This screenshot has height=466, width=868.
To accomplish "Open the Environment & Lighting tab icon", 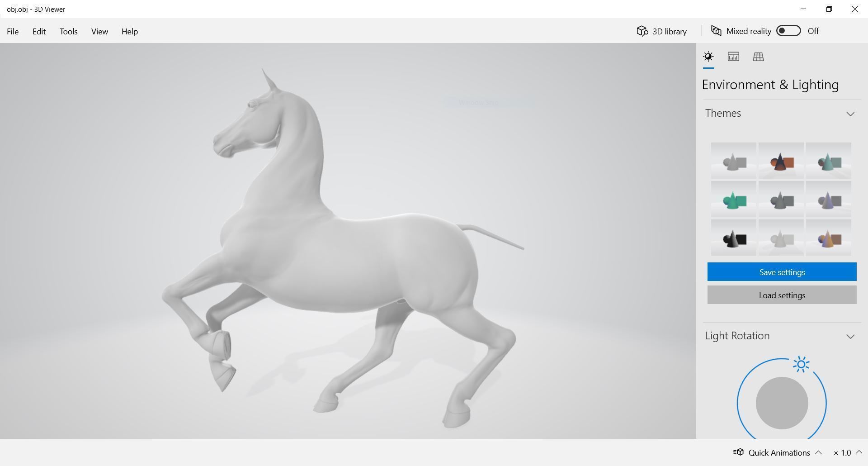I will 708,57.
